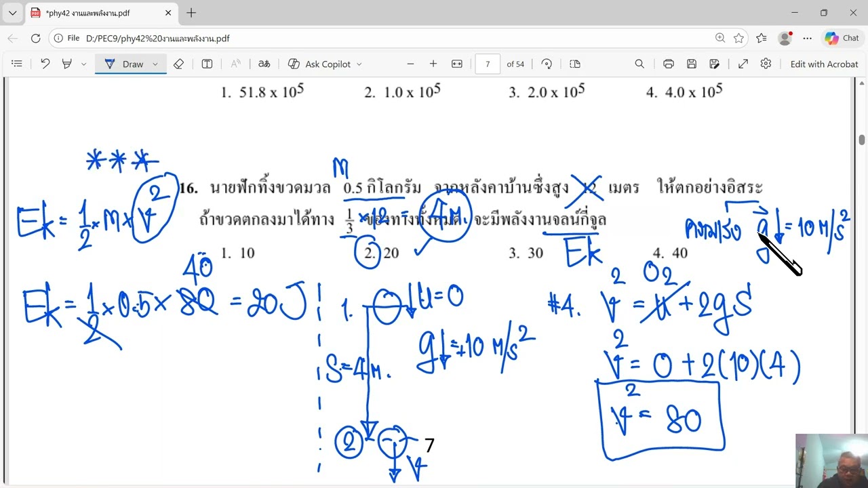
Task: Click the address bar with PDF path
Action: pyautogui.click(x=380, y=39)
